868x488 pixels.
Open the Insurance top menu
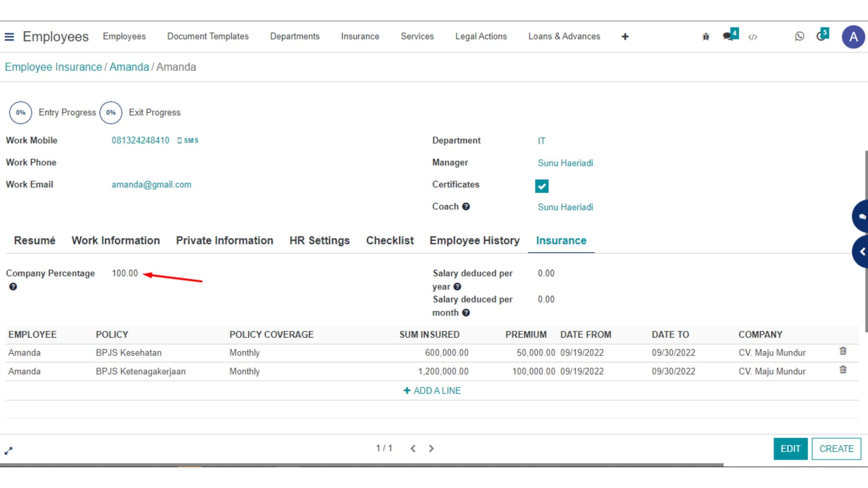360,36
